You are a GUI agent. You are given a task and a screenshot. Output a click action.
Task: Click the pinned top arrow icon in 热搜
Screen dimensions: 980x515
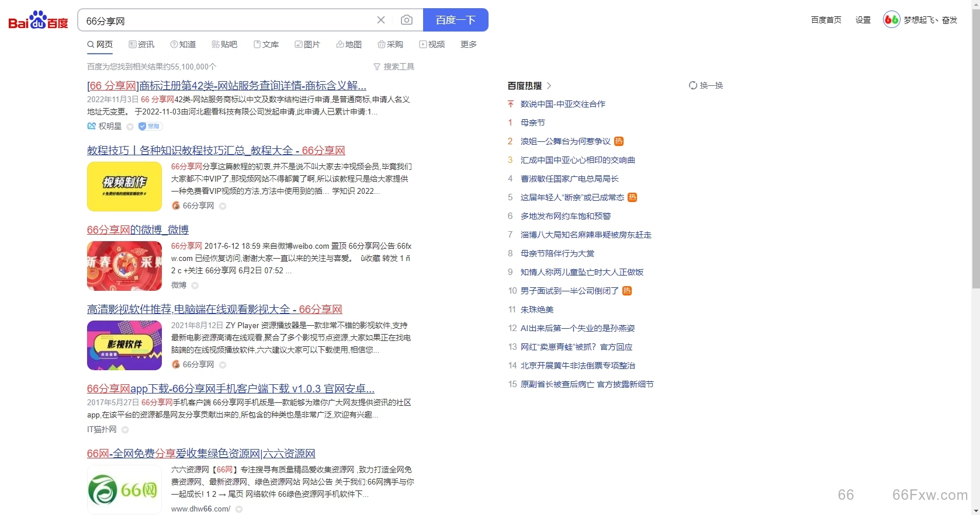510,104
